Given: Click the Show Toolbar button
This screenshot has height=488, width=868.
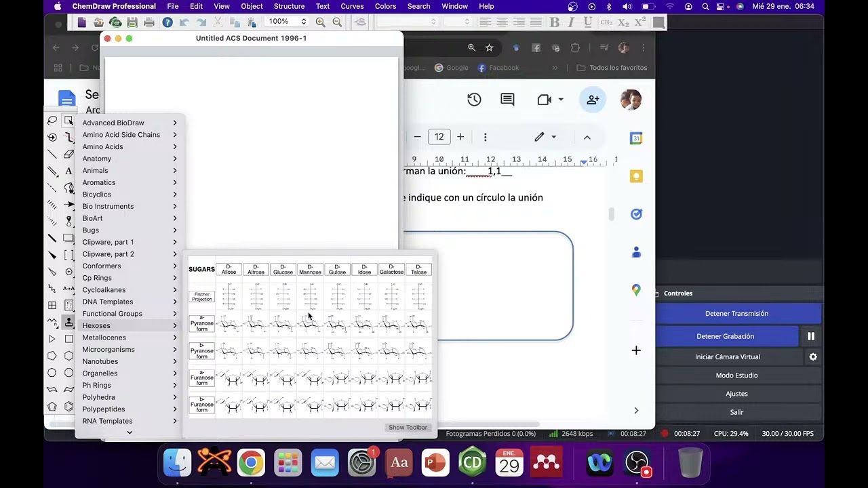Looking at the screenshot, I should click(408, 428).
